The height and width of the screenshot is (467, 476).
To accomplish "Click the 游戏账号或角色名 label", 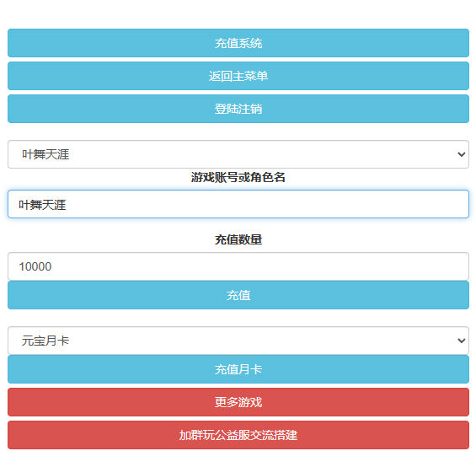I will tap(238, 177).
